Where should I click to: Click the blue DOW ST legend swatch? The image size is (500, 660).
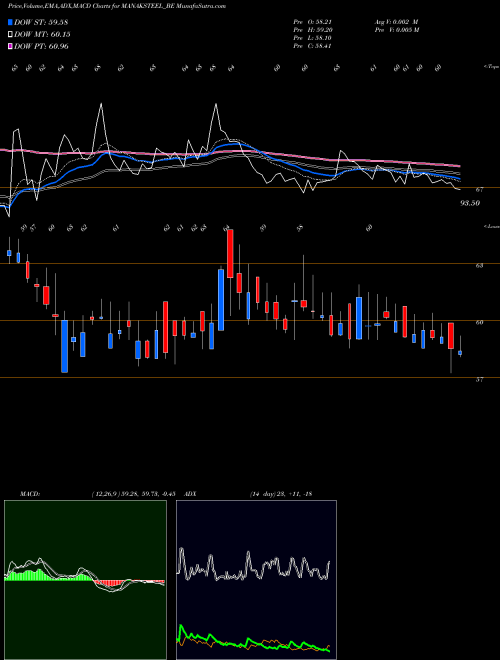point(10,22)
